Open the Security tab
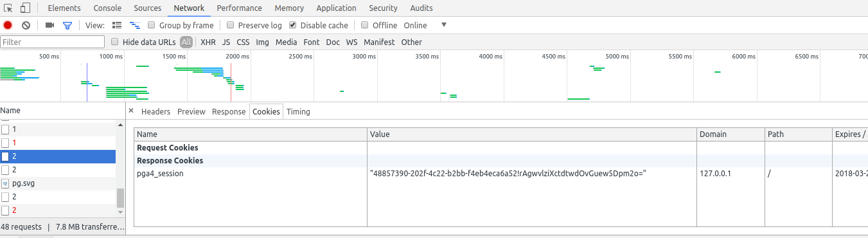 383,8
